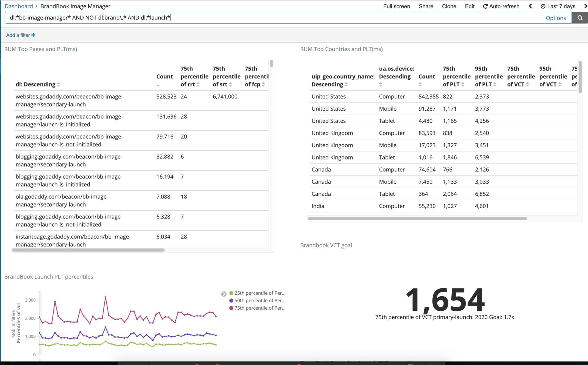The width and height of the screenshot is (588, 365).
Task: Sort the 75th percentile of rrt column
Action: (x=198, y=84)
